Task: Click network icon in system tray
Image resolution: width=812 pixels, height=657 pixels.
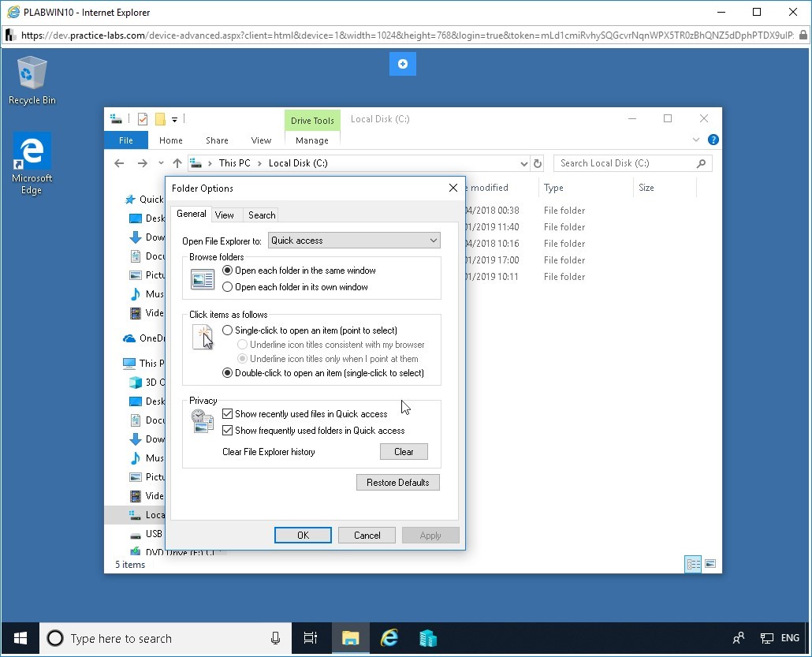Action: click(766, 638)
